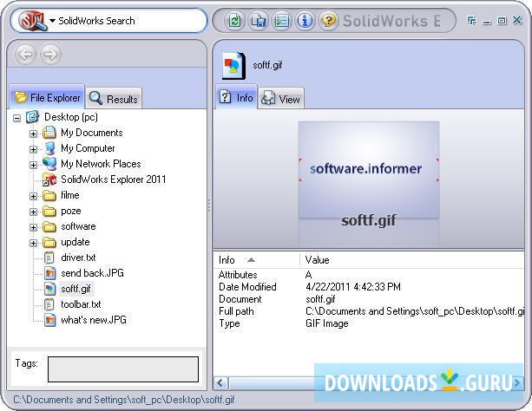Click the Desktop (pc) icon in tree

pos(33,117)
